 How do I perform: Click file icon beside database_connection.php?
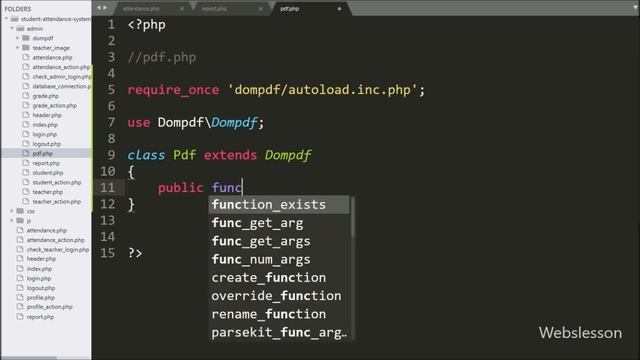click(26, 86)
